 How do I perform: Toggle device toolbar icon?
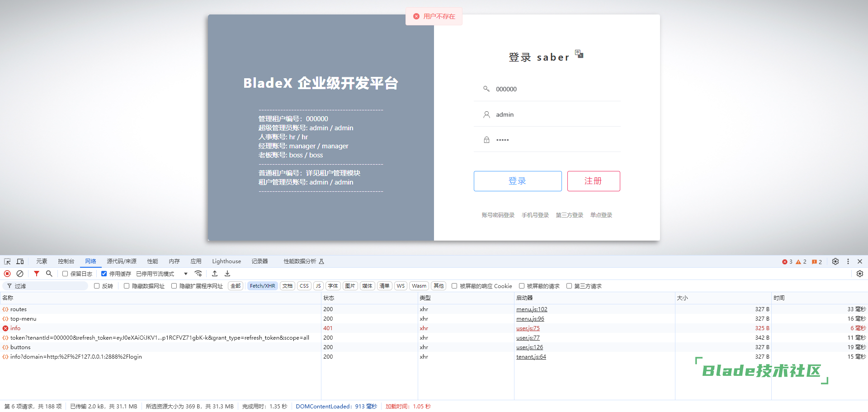pos(20,261)
